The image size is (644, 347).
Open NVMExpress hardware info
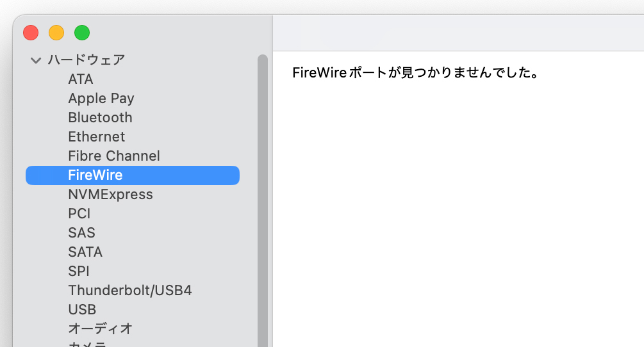110,195
